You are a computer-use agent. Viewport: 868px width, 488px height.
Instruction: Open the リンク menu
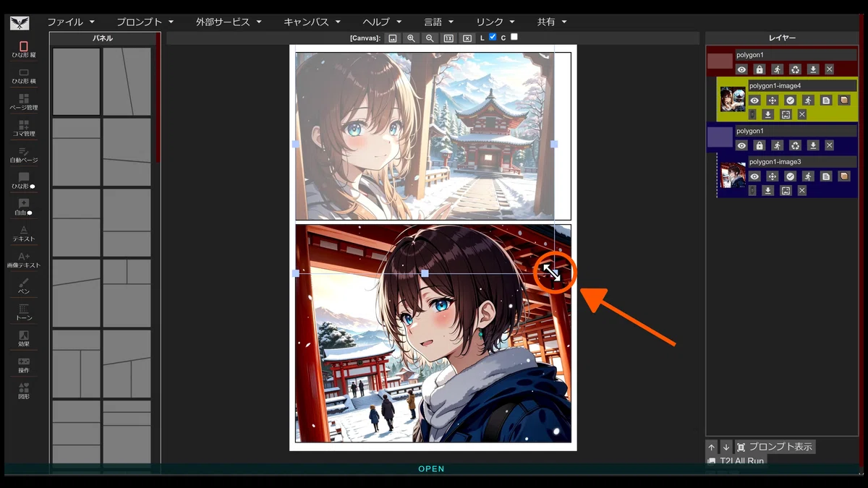pos(495,22)
